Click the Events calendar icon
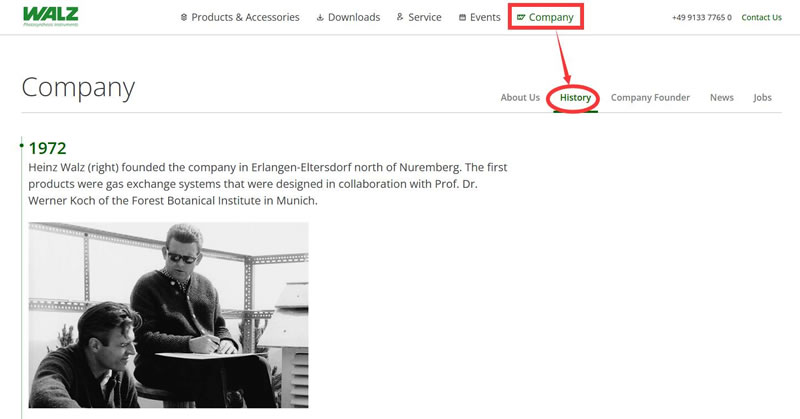 (x=462, y=18)
